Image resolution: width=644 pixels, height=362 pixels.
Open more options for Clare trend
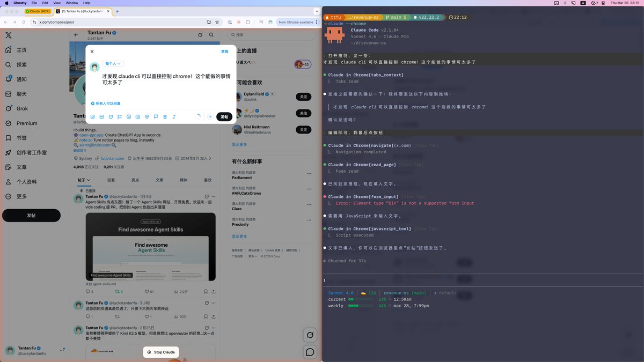(309, 204)
